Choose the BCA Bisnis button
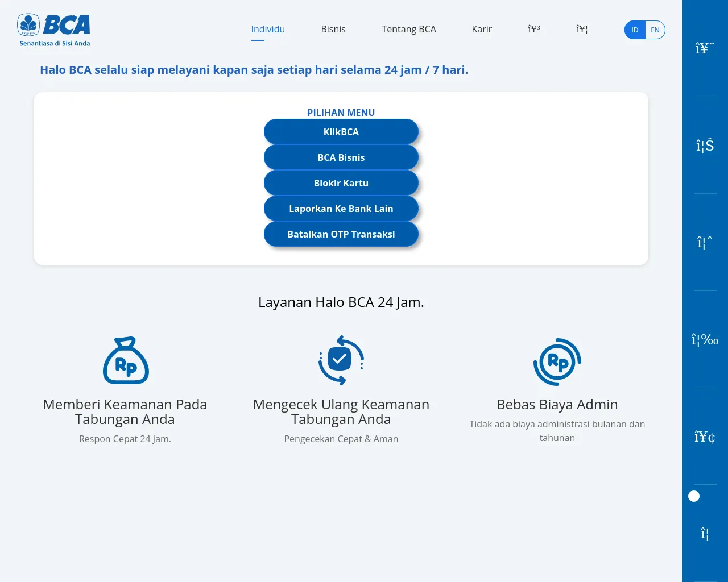The image size is (728, 582). (341, 157)
